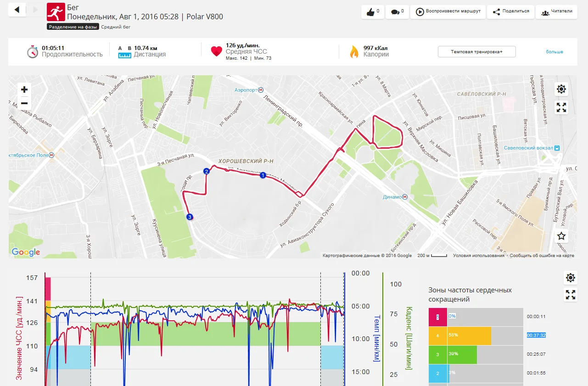The image size is (588, 386).
Task: Click the Савеловский вокзал station icon
Action: click(x=556, y=148)
